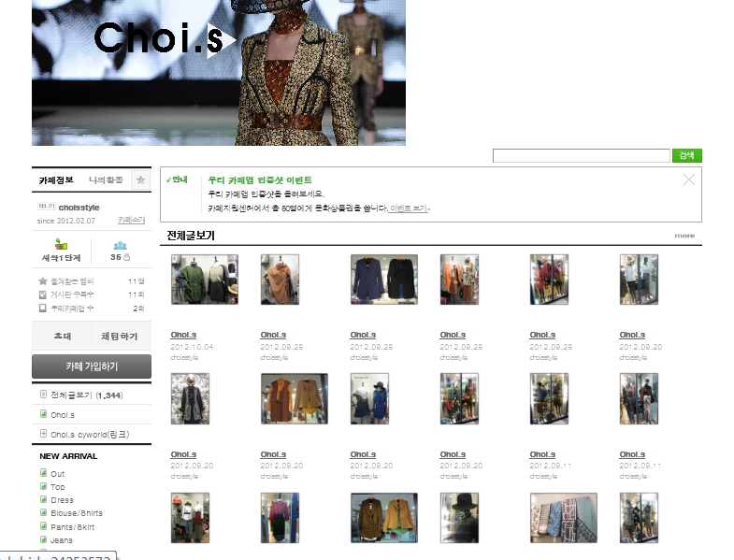Viewport: 734px width, 560px height.
Task: Click the board icon next to Out
Action: (43, 474)
